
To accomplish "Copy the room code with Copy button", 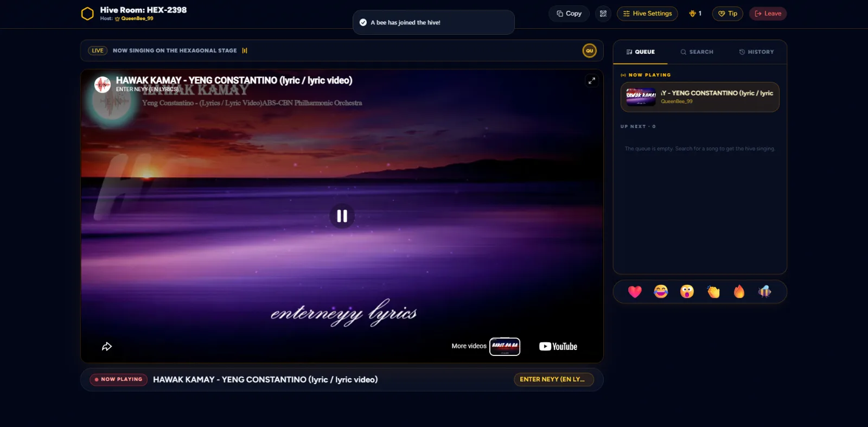I will pyautogui.click(x=569, y=14).
